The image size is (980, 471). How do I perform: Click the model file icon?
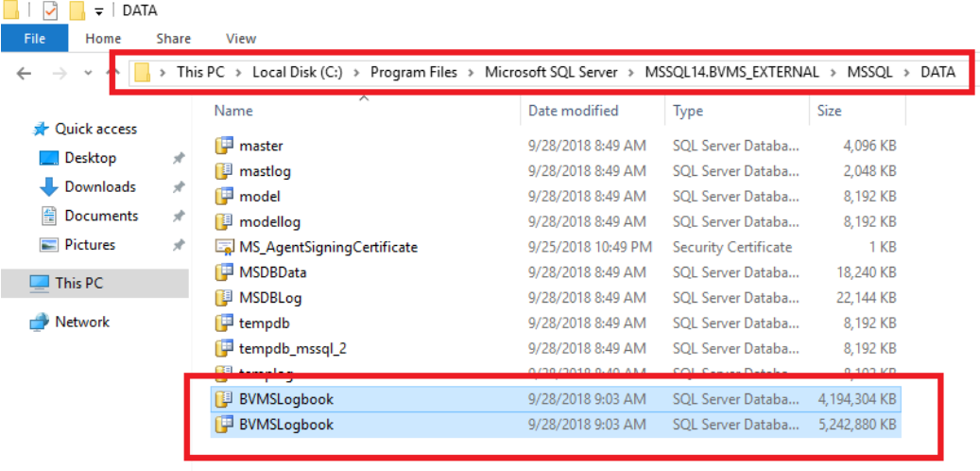(x=224, y=196)
